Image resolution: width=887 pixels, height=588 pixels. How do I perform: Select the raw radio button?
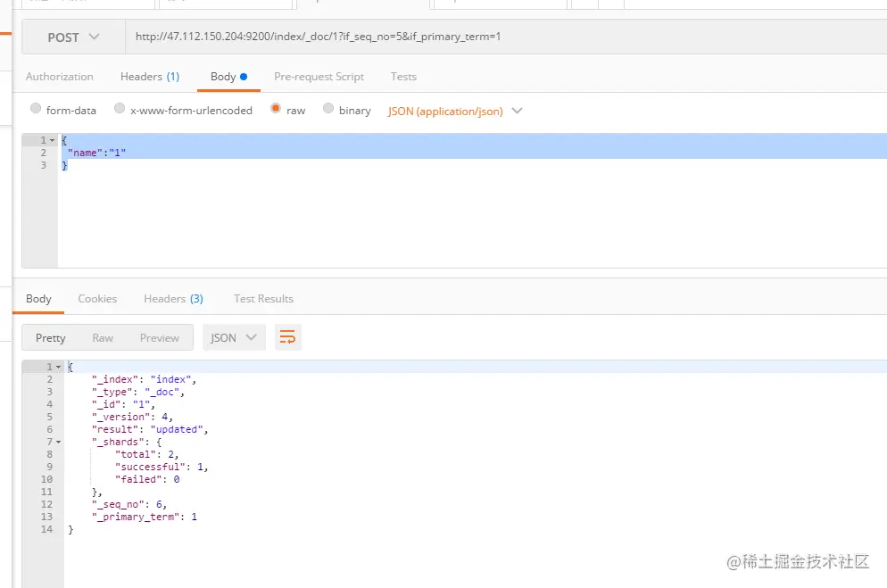click(x=276, y=108)
